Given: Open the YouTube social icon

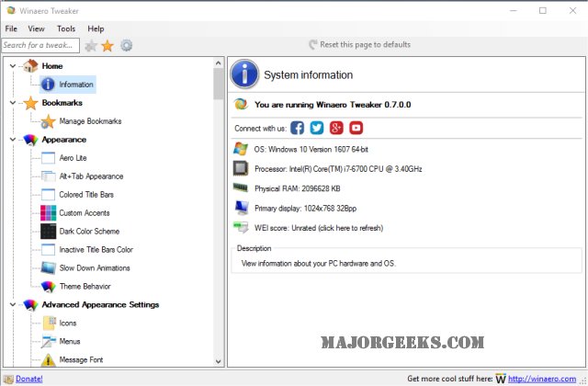Looking at the screenshot, I should (356, 128).
